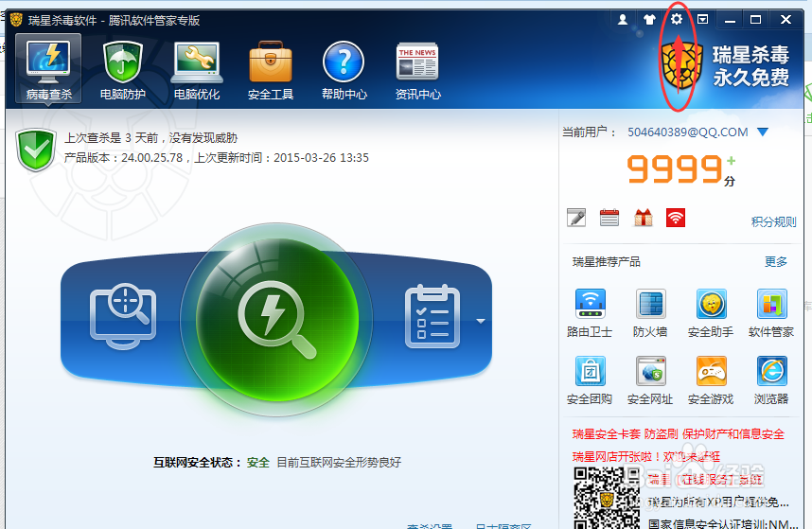Click the 9999 points score
812x529 pixels.
click(x=676, y=169)
